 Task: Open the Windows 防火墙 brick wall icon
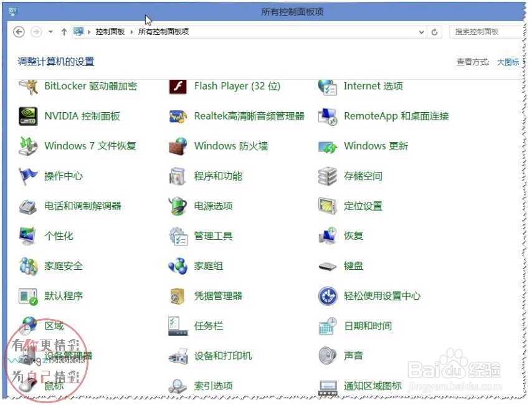point(178,146)
